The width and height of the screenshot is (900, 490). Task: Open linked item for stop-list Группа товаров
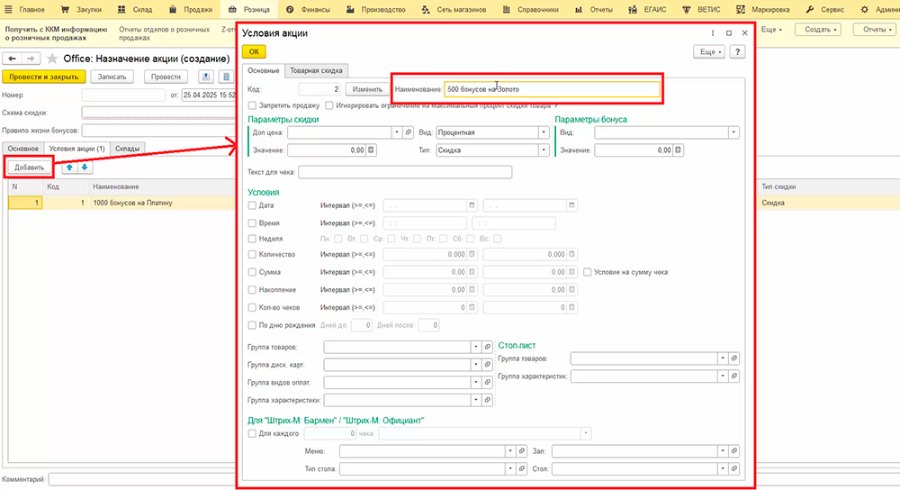[734, 359]
